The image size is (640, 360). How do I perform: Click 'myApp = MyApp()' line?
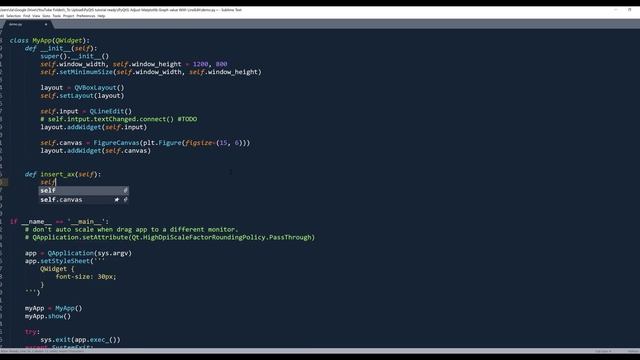pyautogui.click(x=53, y=308)
